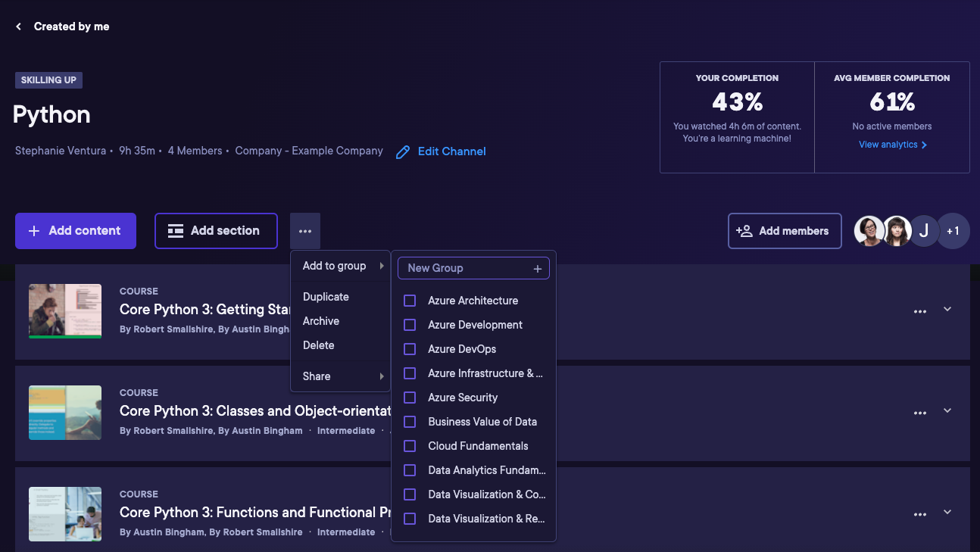Click the New Group name input field

[462, 268]
